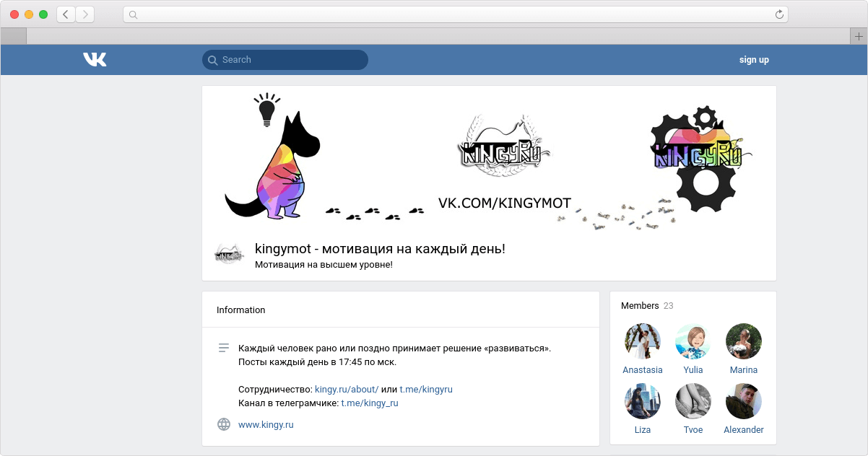Open the www.kingy.ru website link
The image size is (868, 456).
266,425
